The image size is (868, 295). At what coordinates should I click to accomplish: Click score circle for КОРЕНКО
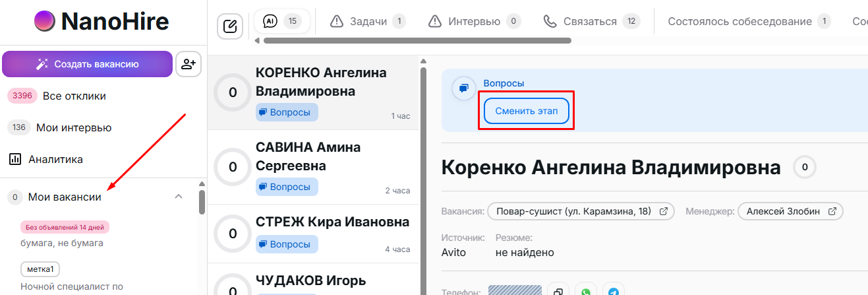(233, 92)
